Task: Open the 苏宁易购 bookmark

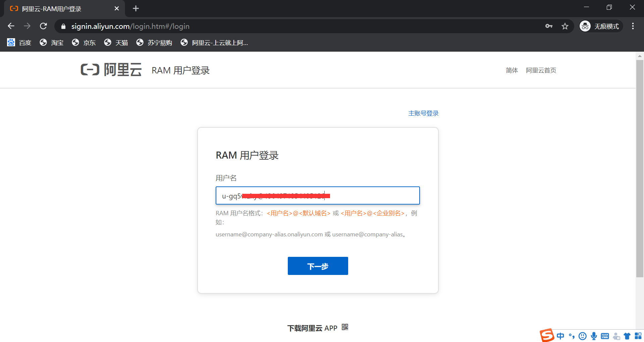Action: click(x=154, y=43)
